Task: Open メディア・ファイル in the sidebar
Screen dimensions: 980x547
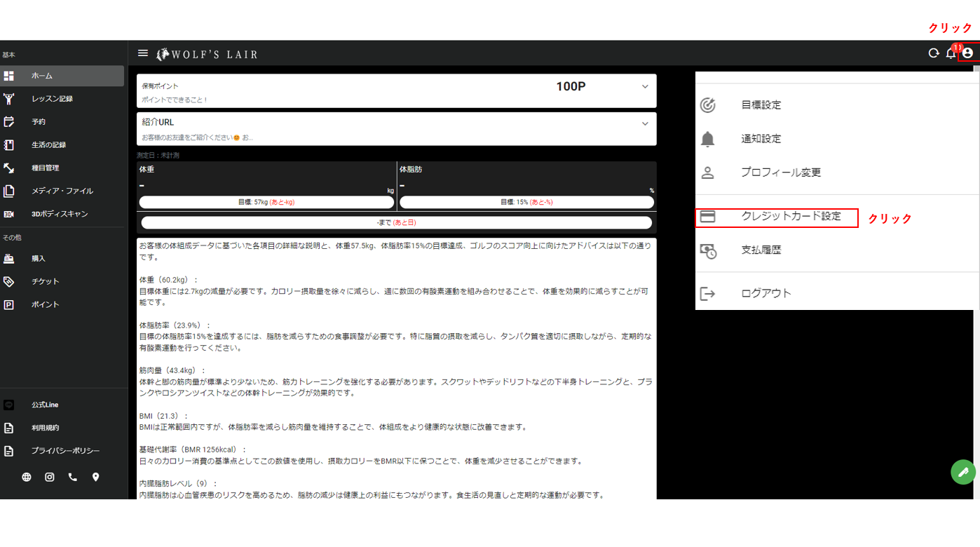Action: click(62, 191)
